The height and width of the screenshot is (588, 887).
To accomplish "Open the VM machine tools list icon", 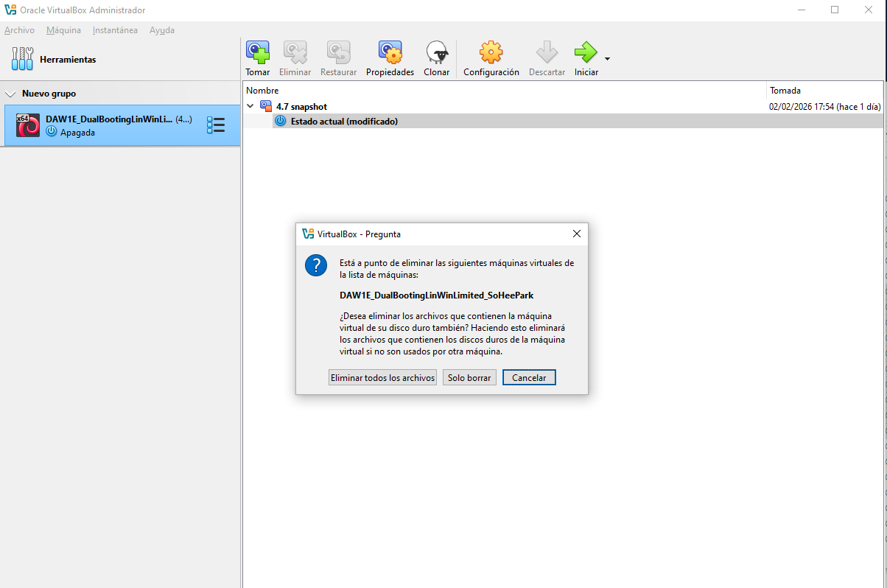I will click(x=216, y=125).
